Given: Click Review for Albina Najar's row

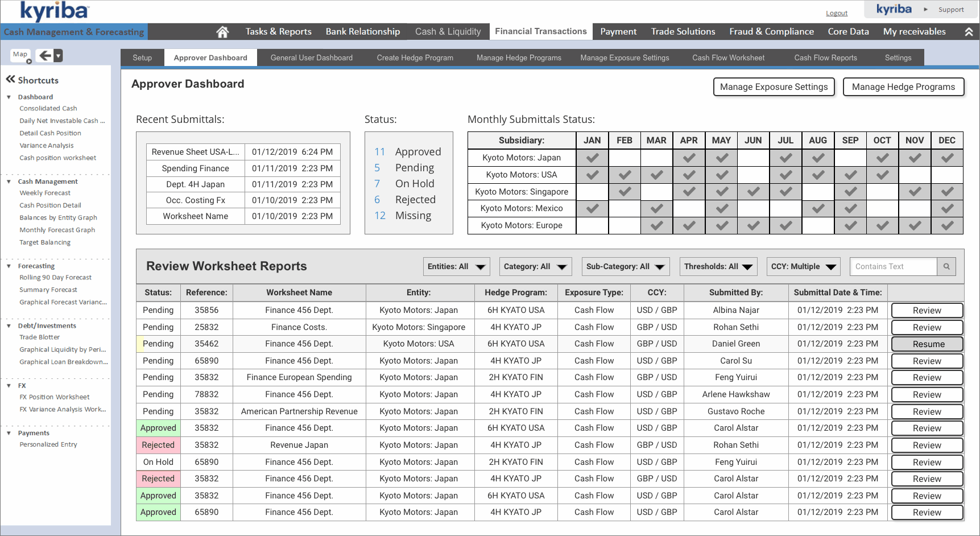Looking at the screenshot, I should [927, 310].
